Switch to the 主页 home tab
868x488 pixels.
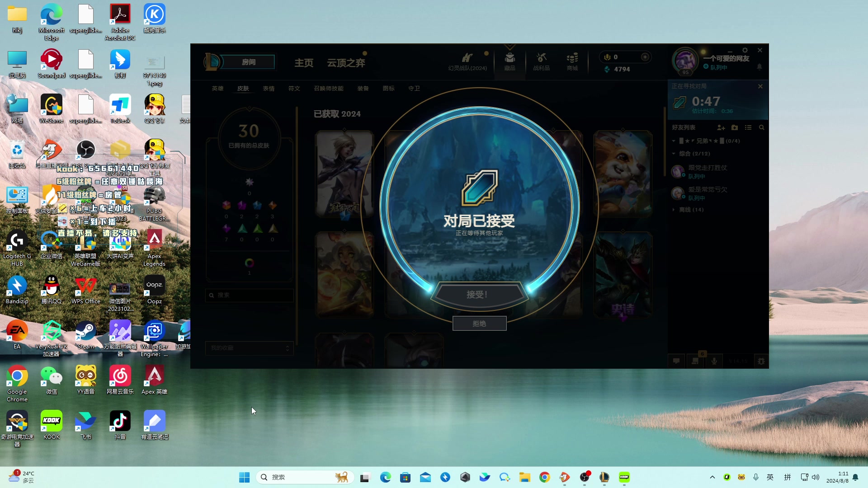304,63
